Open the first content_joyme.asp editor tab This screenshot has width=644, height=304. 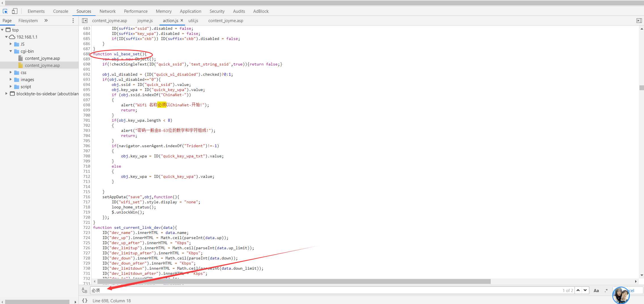coord(110,21)
